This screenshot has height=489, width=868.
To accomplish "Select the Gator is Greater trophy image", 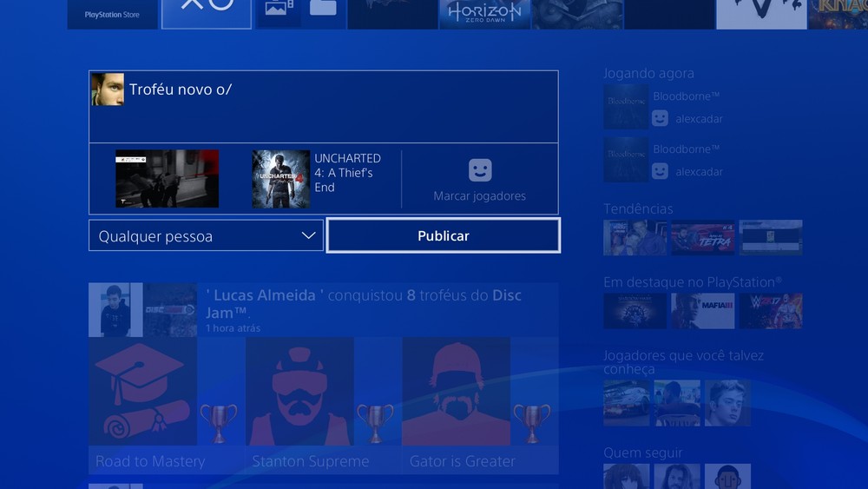I will [457, 392].
